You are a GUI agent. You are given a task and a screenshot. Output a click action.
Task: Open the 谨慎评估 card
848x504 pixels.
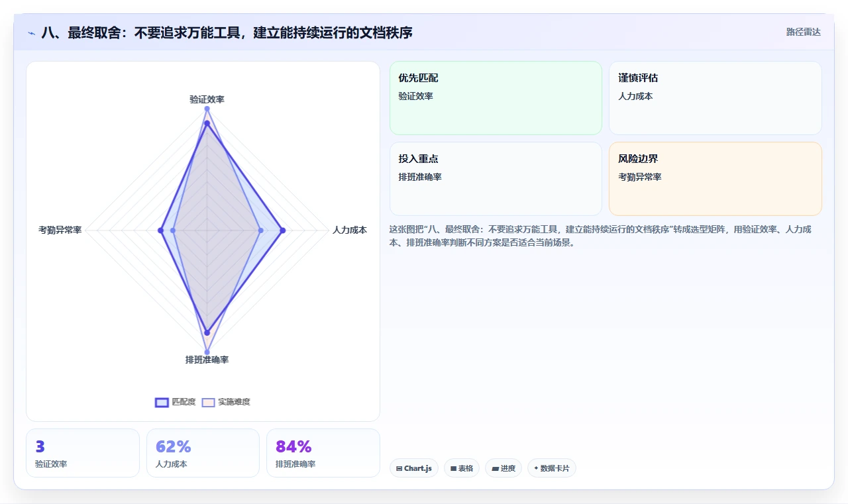[x=715, y=98]
